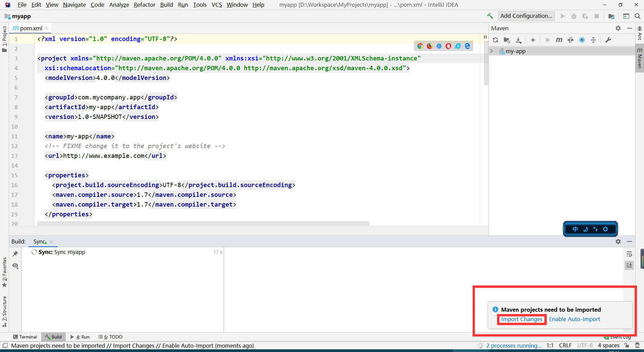Toggle half-moon width mode on IME bar

[585, 229]
